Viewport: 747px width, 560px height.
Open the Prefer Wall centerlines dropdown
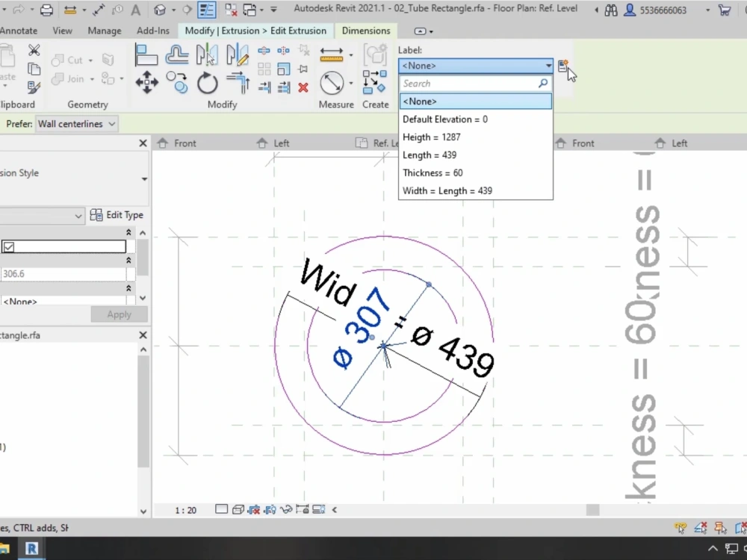click(x=76, y=124)
